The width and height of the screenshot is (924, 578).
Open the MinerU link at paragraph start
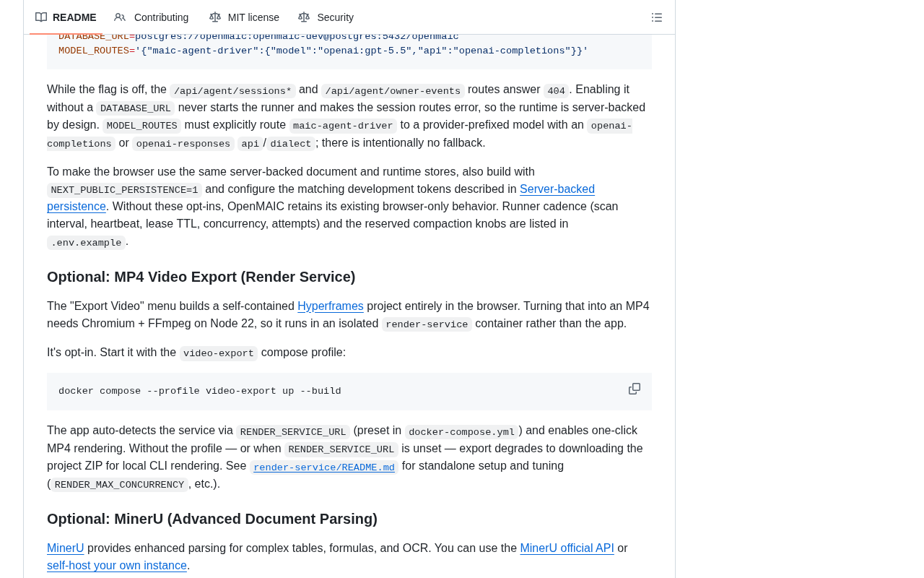click(66, 548)
